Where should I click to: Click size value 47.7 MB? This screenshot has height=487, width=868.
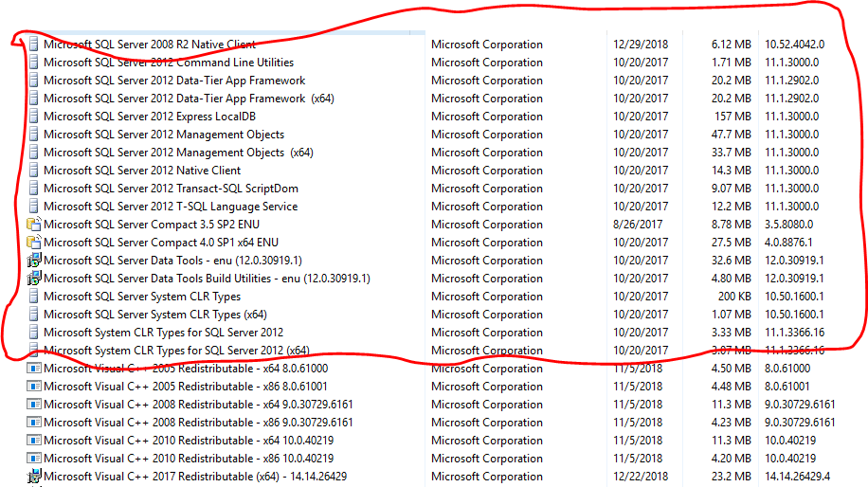pos(732,134)
